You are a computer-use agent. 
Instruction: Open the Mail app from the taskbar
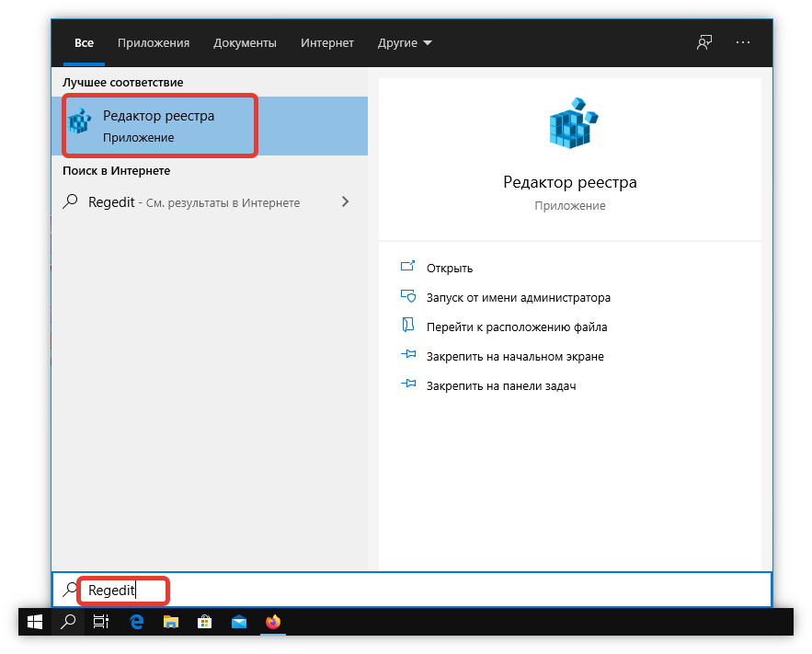point(239,622)
